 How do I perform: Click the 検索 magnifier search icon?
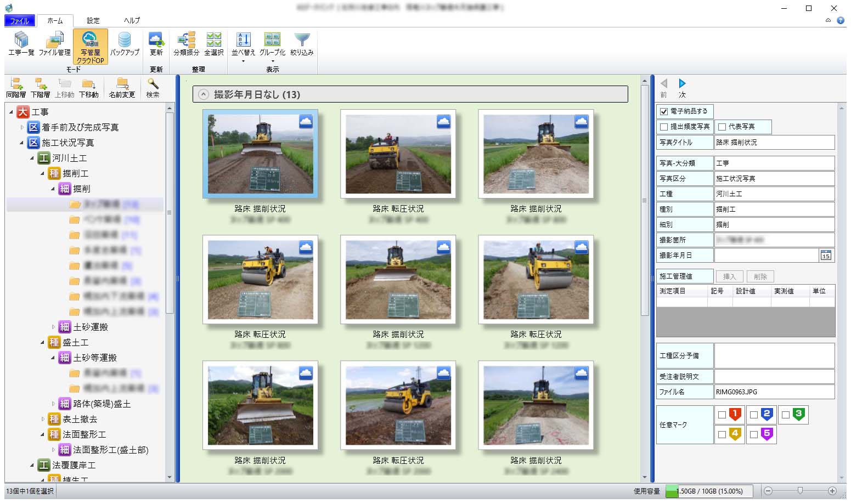[153, 87]
